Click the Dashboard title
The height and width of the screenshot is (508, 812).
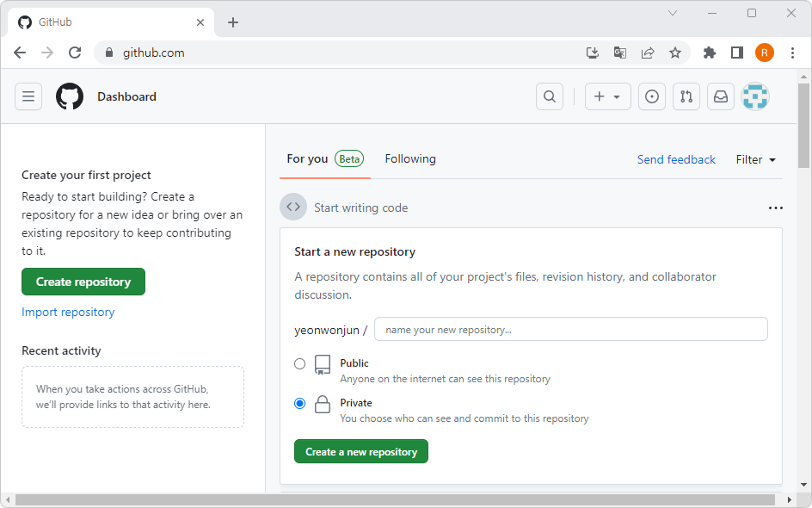[x=127, y=97]
